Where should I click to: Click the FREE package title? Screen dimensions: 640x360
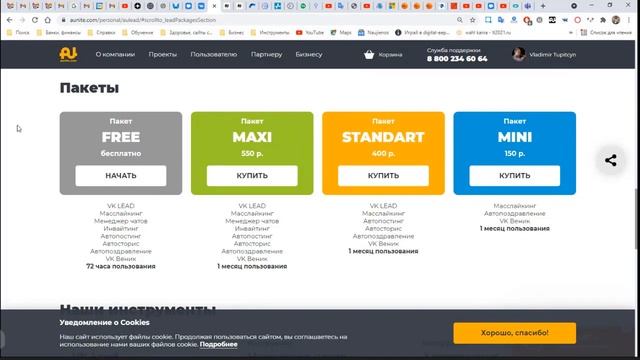click(121, 137)
